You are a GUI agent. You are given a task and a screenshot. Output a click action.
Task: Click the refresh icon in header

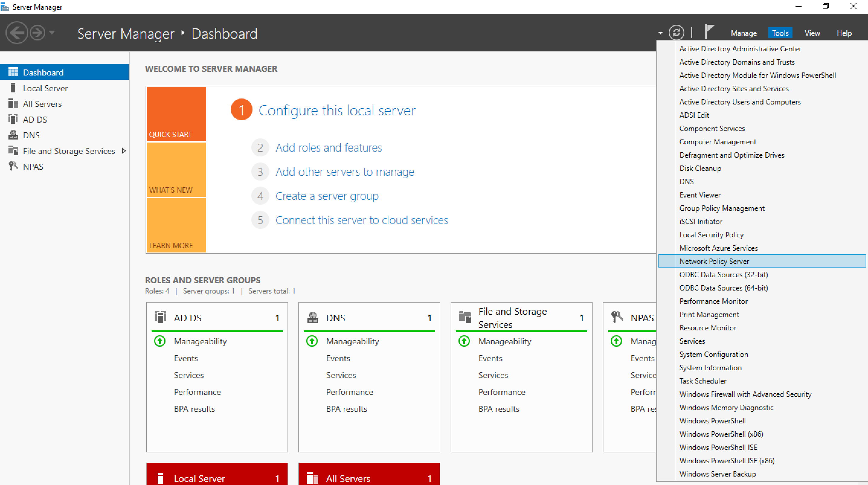tap(676, 33)
